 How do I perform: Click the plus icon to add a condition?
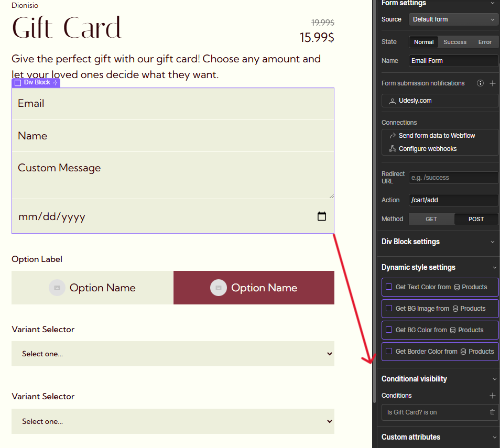[492, 396]
